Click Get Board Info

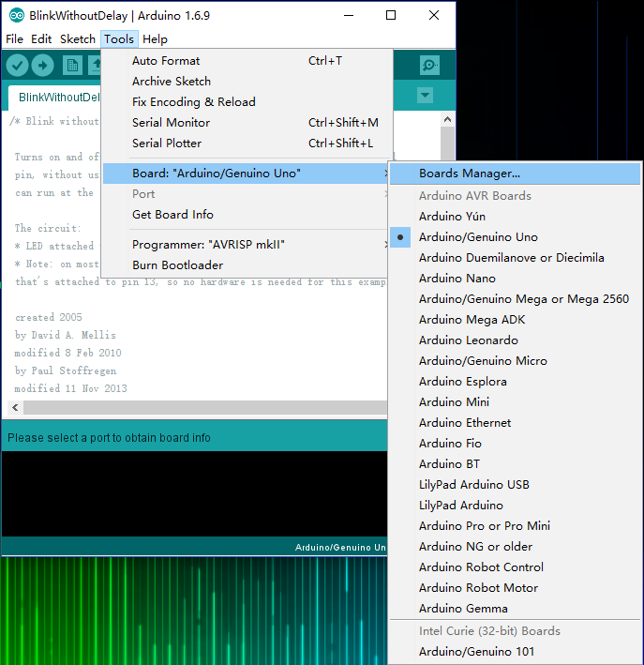[245, 215]
